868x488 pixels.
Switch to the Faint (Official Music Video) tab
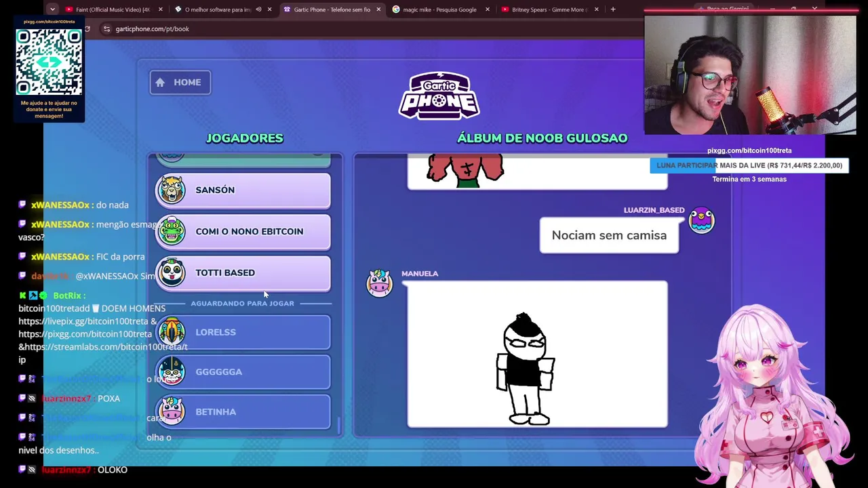pos(112,9)
